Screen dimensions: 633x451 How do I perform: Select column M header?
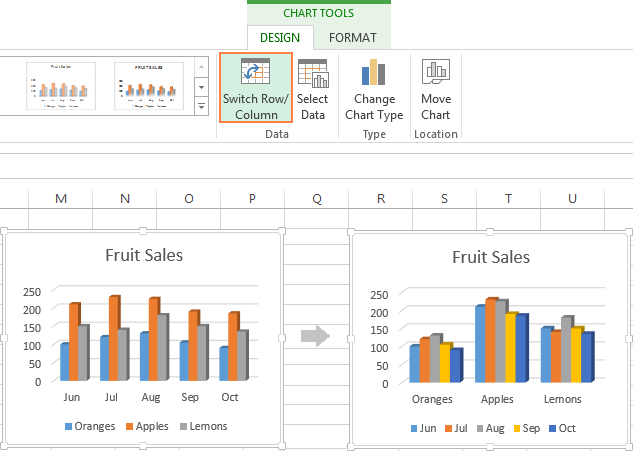click(61, 199)
